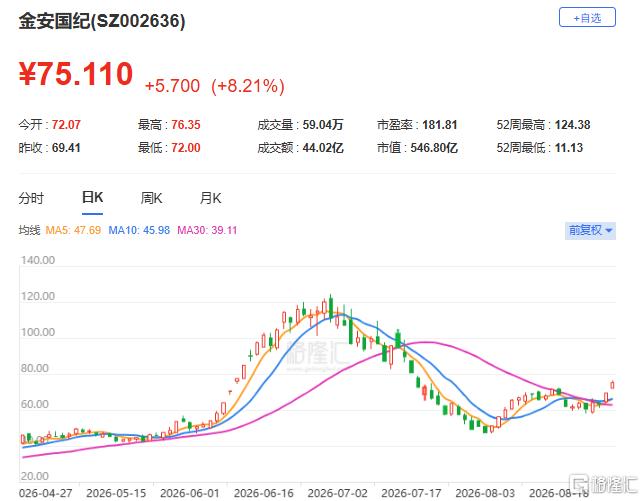Click the 120.00 y-axis label
The image size is (644, 501).
click(38, 296)
